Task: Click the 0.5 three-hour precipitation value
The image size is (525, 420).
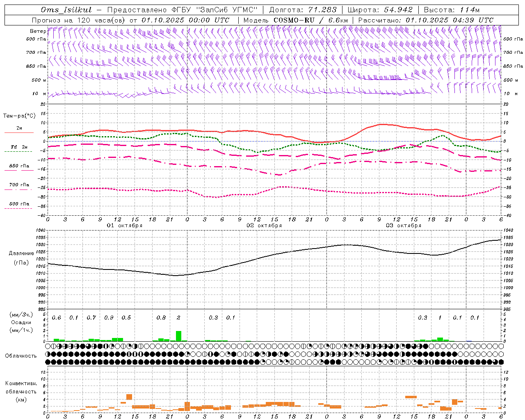Action: pos(126,318)
